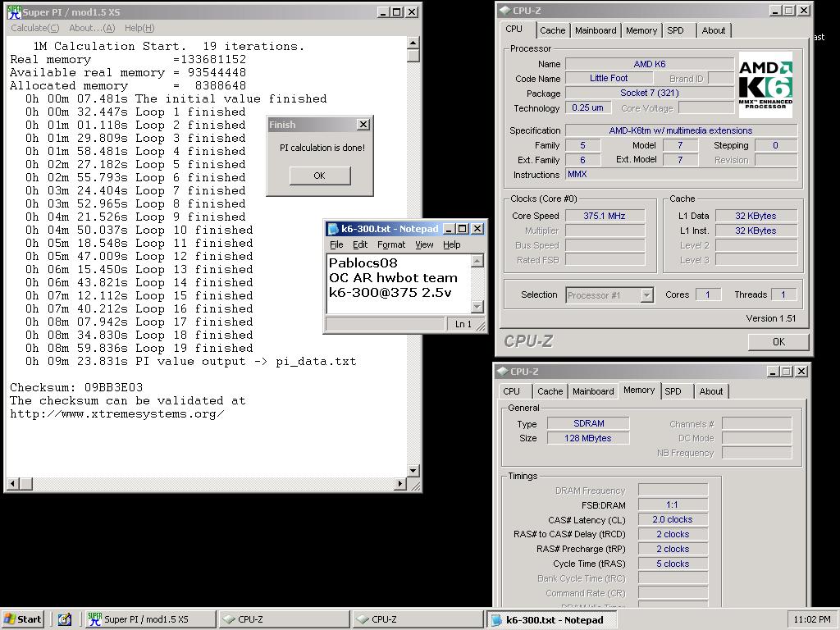Open About menu in Super PI

pyautogui.click(x=92, y=28)
